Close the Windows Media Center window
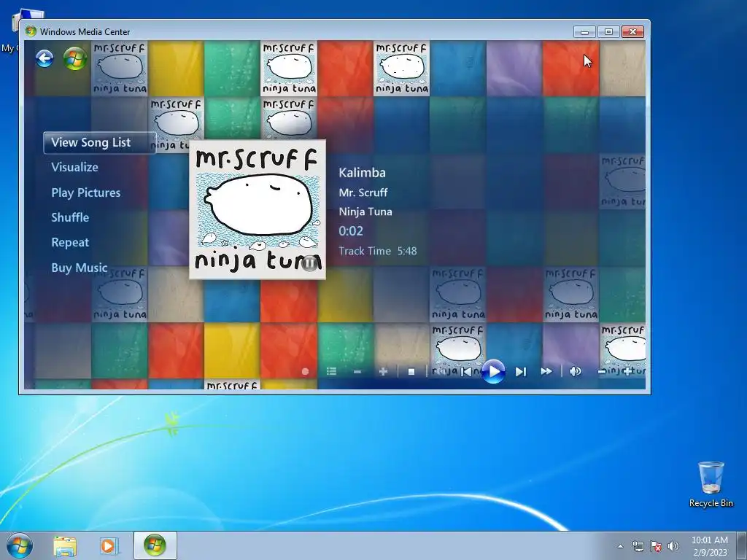Image resolution: width=747 pixels, height=560 pixels. [x=632, y=31]
